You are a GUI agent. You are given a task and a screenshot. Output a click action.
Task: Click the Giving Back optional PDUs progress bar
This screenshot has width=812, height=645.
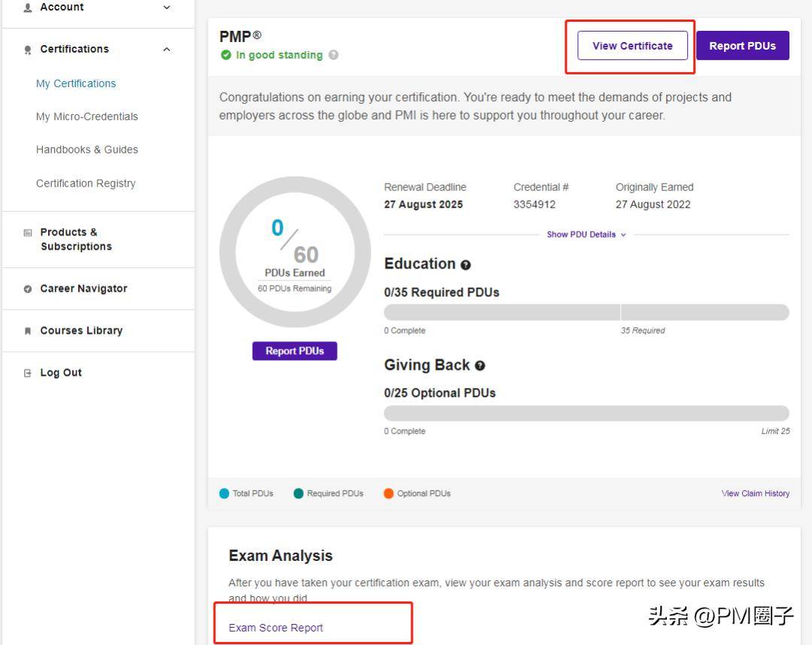tap(586, 413)
